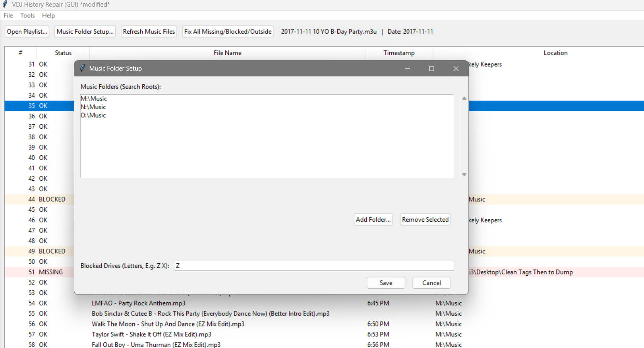Cancel the Music Folder Setup dialog
Screen dimensions: 644x348
[431, 283]
